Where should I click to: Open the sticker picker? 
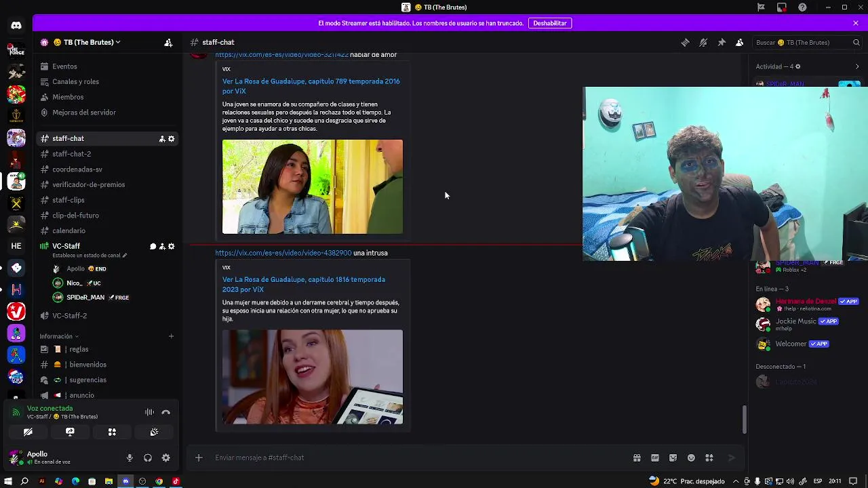click(x=673, y=458)
